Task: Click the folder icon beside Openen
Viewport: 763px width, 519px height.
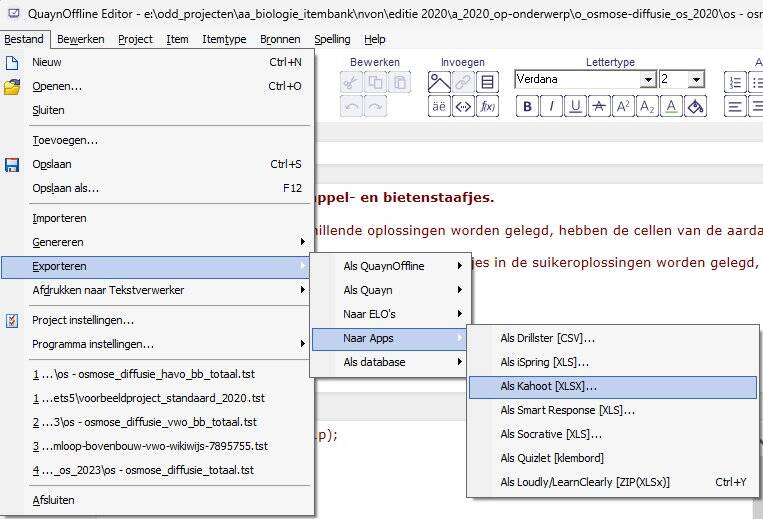Action: [x=12, y=87]
